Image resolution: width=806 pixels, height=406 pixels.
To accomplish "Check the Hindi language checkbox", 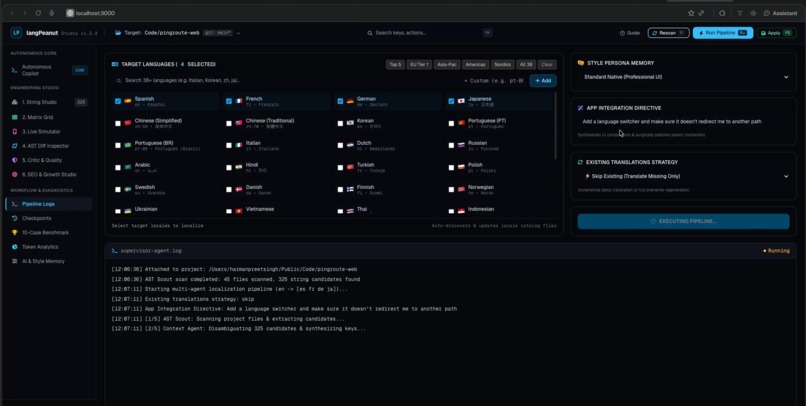I will tap(229, 168).
